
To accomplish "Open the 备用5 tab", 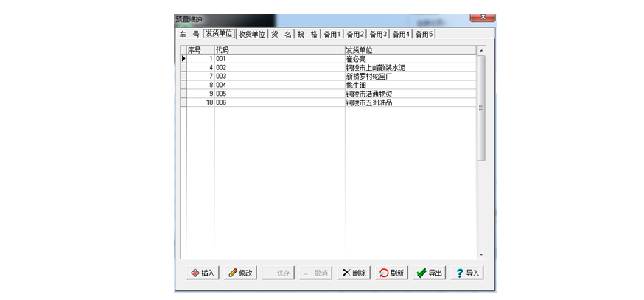I will click(424, 34).
